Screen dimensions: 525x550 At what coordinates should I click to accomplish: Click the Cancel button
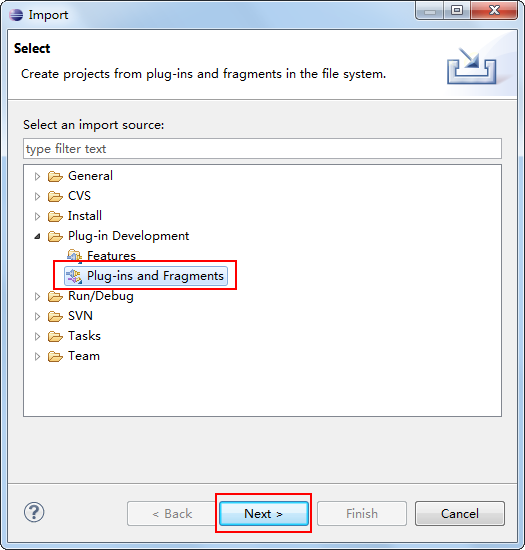click(x=460, y=514)
